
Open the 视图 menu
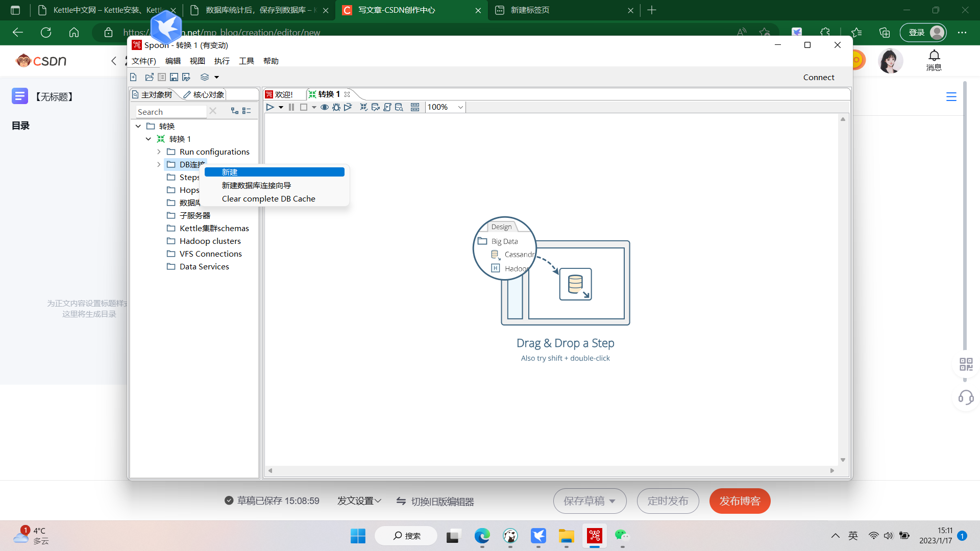[198, 61]
